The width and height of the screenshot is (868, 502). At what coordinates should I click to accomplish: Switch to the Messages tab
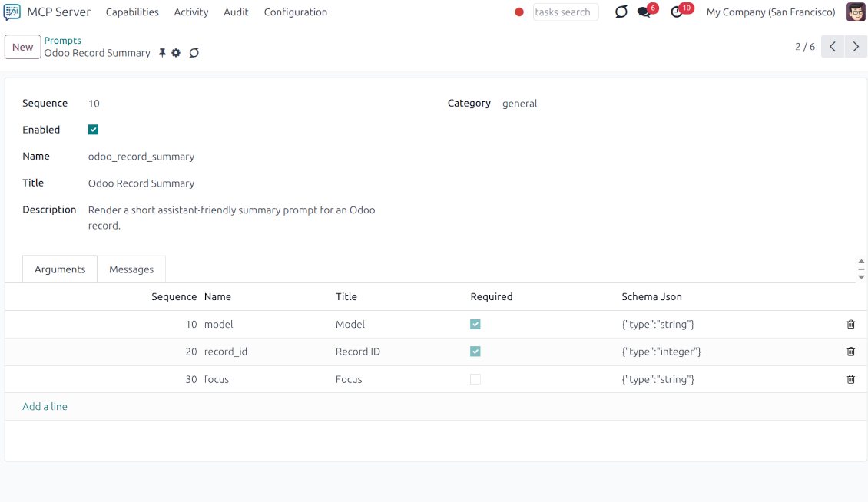click(131, 269)
